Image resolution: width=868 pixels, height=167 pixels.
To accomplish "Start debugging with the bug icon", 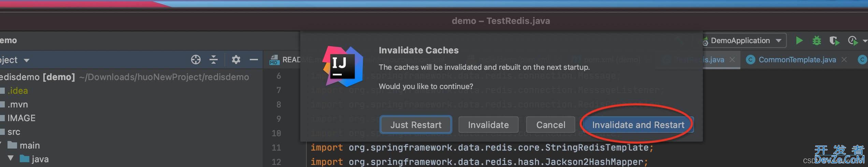I will [817, 41].
